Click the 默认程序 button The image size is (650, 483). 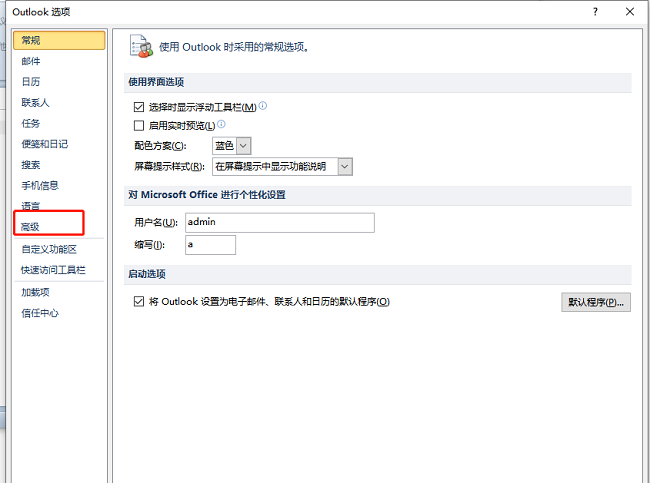(x=595, y=302)
